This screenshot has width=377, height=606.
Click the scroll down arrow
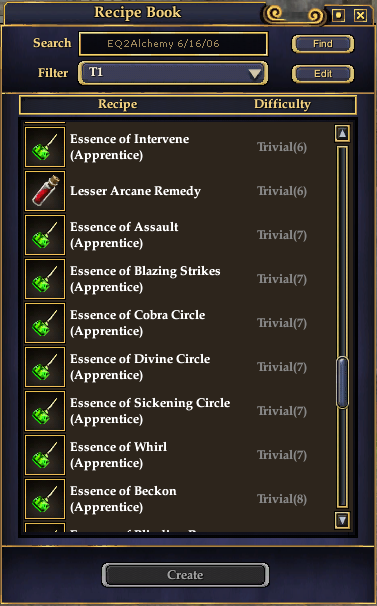[x=343, y=520]
